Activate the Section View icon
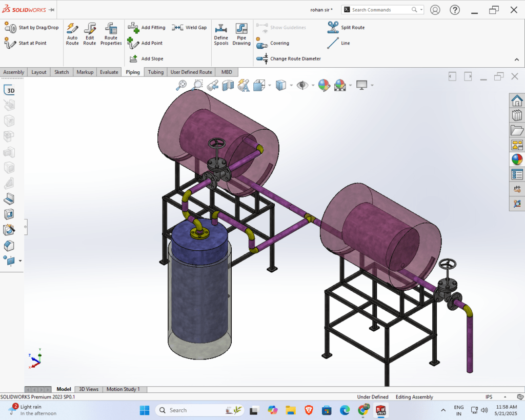Image resolution: width=525 pixels, height=420 pixels. [228, 85]
